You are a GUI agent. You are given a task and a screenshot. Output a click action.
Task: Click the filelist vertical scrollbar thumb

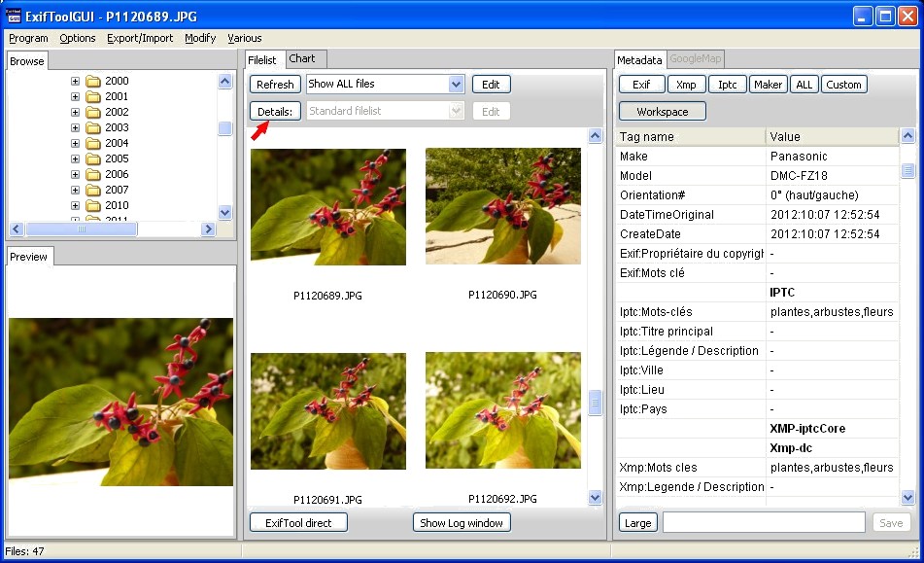[x=596, y=403]
